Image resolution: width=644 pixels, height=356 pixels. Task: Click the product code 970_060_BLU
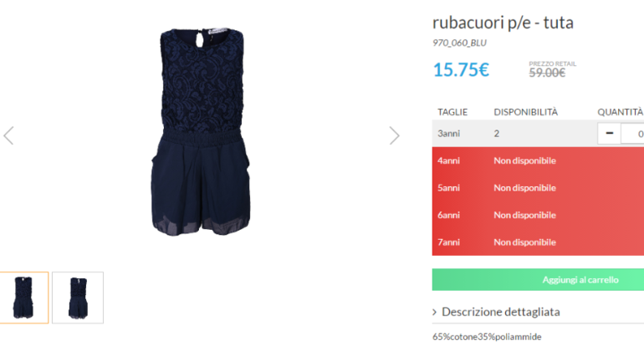(x=459, y=43)
